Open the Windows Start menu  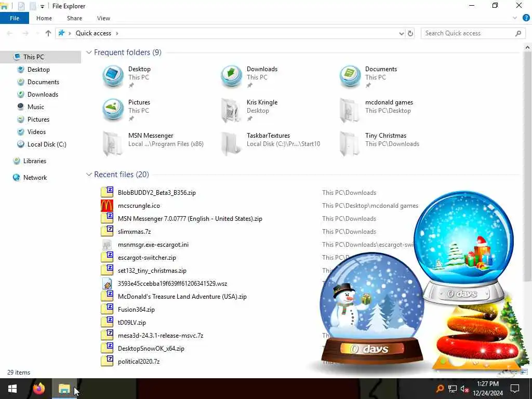point(12,389)
